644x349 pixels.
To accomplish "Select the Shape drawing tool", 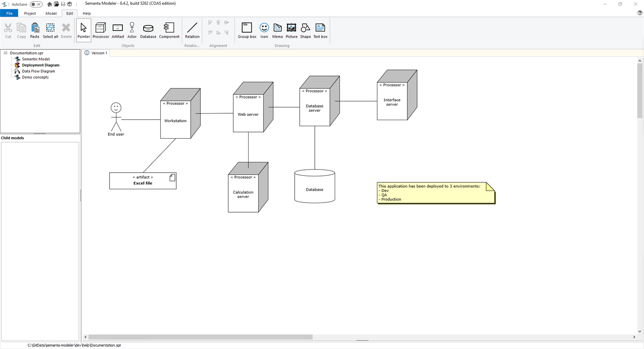I will tap(305, 29).
